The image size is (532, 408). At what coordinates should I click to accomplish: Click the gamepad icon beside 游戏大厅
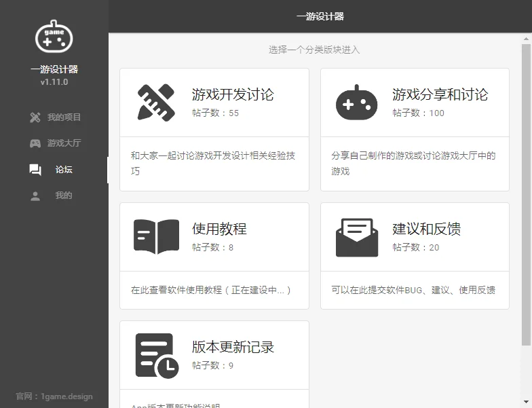point(35,143)
